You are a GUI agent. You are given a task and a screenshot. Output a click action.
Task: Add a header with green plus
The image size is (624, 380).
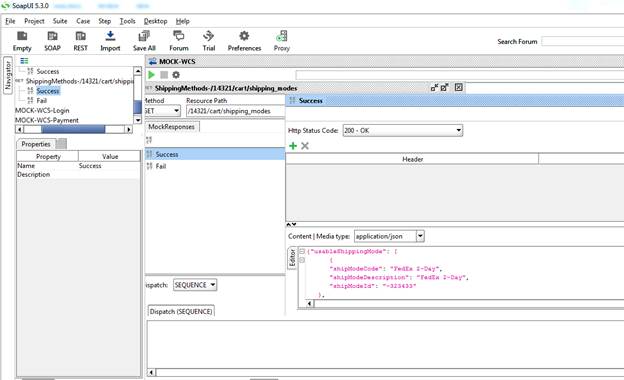(x=293, y=146)
